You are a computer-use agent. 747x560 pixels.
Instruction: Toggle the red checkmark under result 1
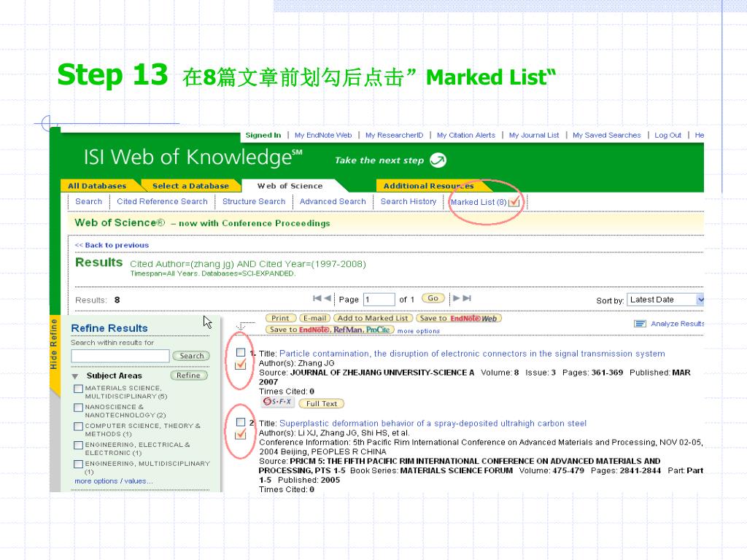[x=241, y=365]
